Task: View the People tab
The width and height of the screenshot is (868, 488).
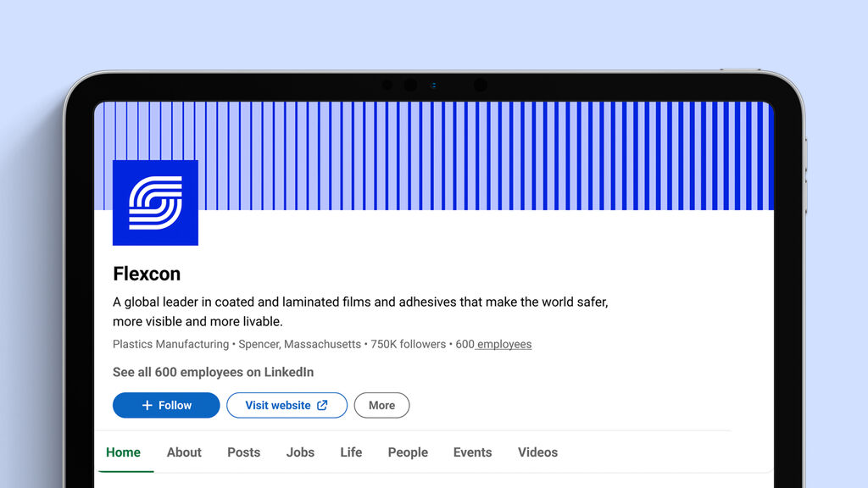Action: click(408, 452)
